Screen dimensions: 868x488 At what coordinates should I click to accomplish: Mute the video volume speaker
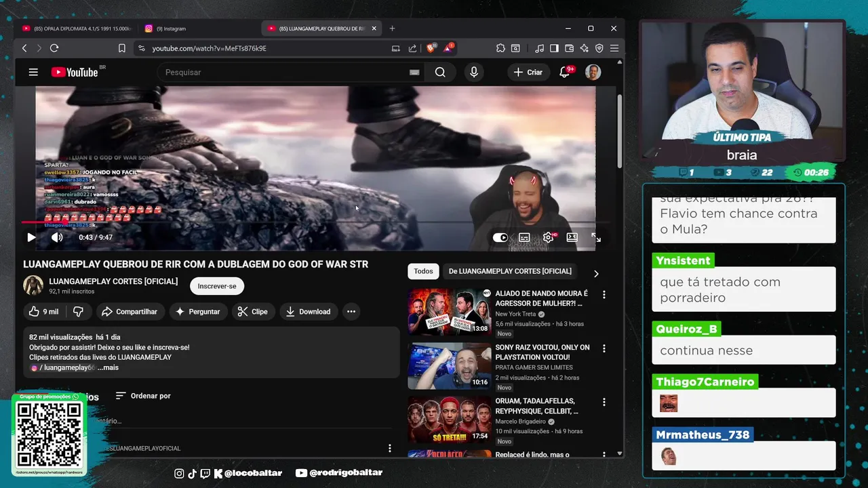[57, 237]
